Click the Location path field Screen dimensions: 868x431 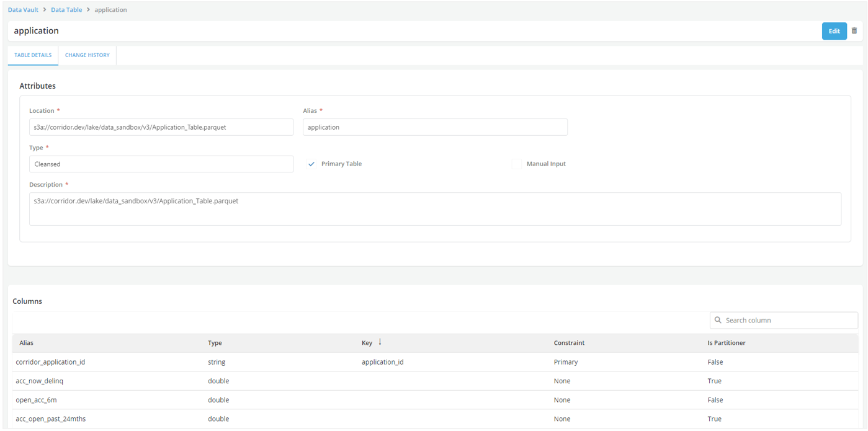(x=161, y=127)
